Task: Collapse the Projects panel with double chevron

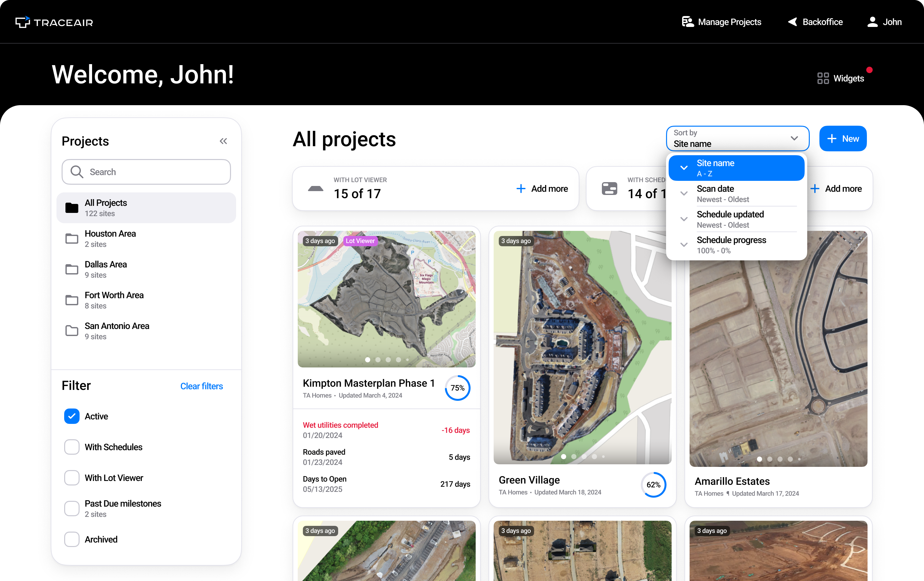Action: [223, 141]
